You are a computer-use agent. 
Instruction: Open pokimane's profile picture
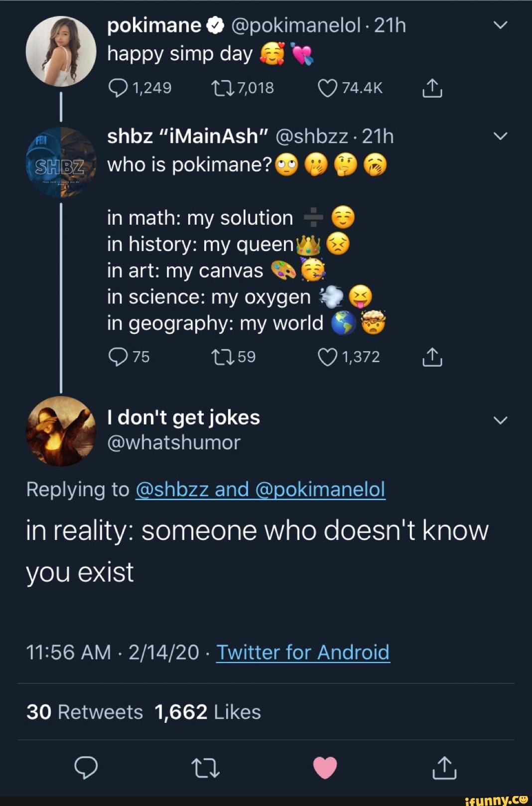pyautogui.click(x=61, y=51)
